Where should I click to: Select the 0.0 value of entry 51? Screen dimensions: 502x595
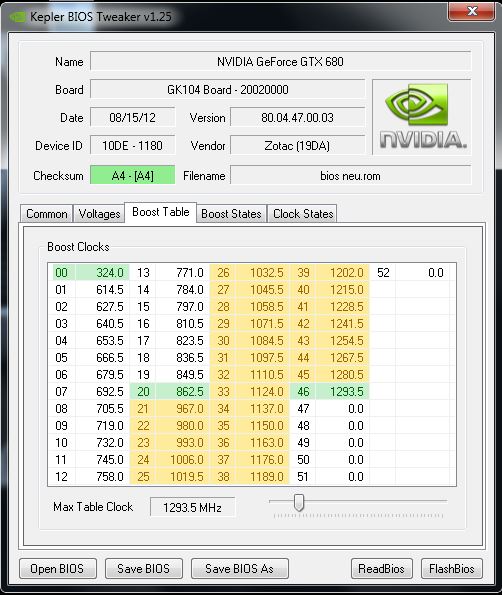[343, 476]
